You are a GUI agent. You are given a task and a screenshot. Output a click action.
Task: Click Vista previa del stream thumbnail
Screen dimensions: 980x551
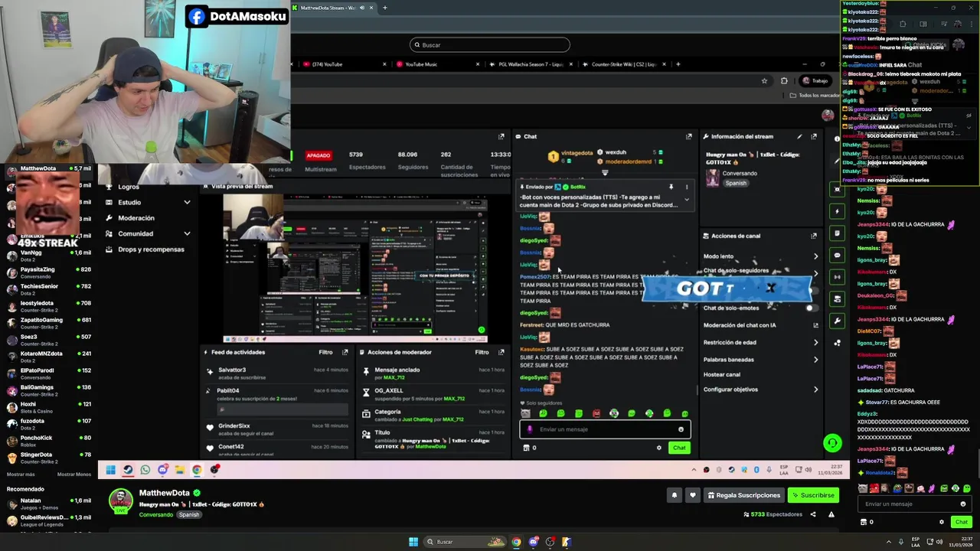[355, 268]
